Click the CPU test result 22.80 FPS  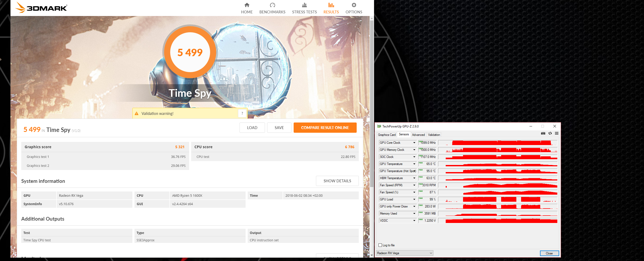348,157
